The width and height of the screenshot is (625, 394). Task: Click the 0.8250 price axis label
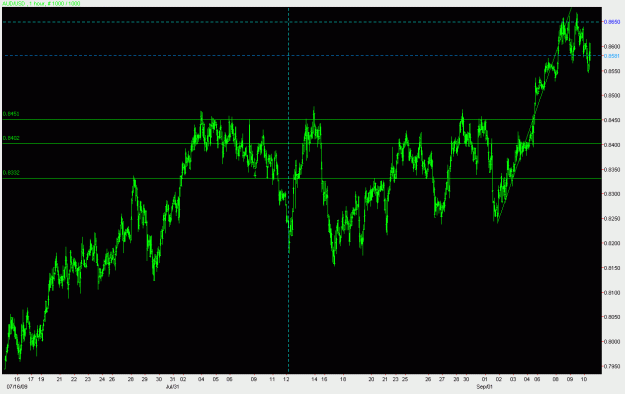tap(612, 219)
